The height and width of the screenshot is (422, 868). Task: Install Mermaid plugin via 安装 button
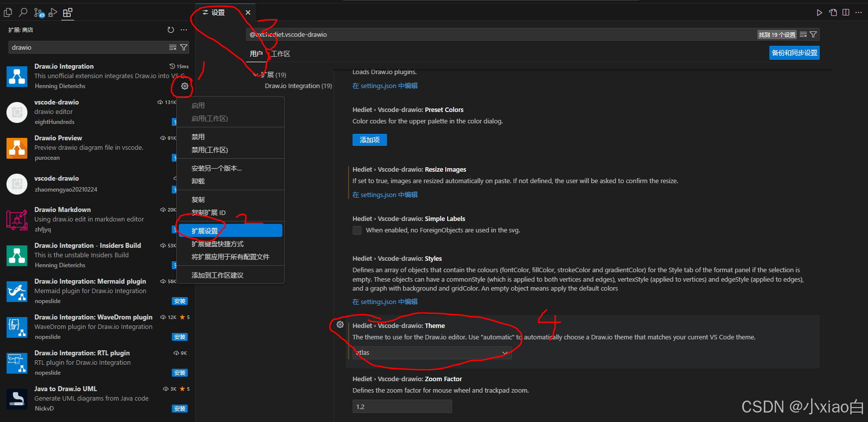pos(180,301)
